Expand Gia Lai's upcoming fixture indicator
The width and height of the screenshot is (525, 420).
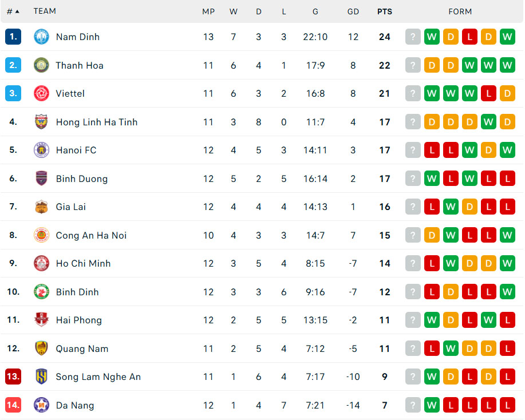(413, 207)
